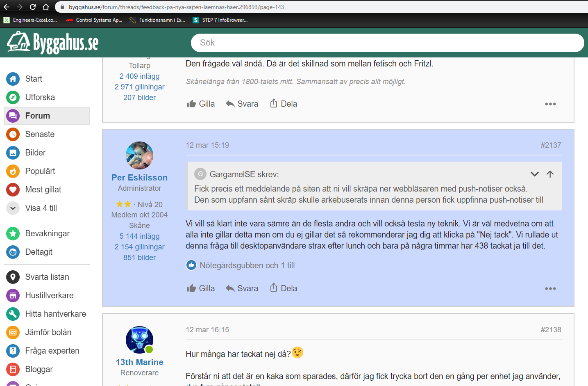Click 2 409 inlägg link
Image resolution: width=588 pixels, height=386 pixels.
point(139,76)
